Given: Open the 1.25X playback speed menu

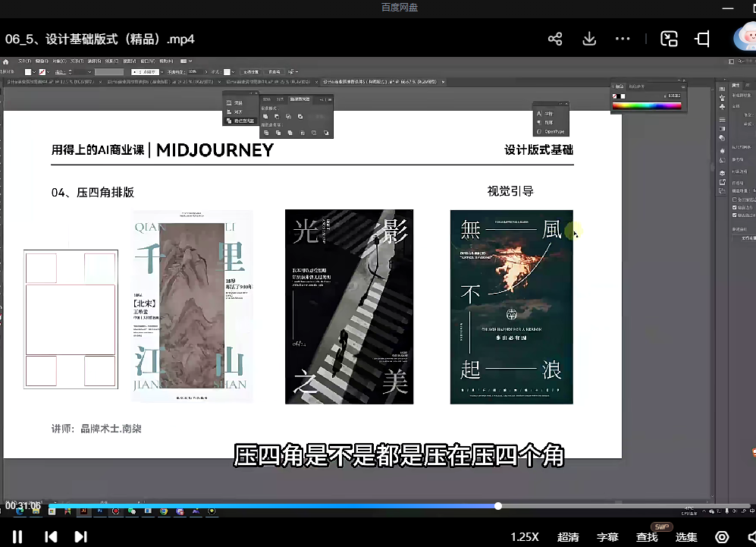Looking at the screenshot, I should point(525,537).
